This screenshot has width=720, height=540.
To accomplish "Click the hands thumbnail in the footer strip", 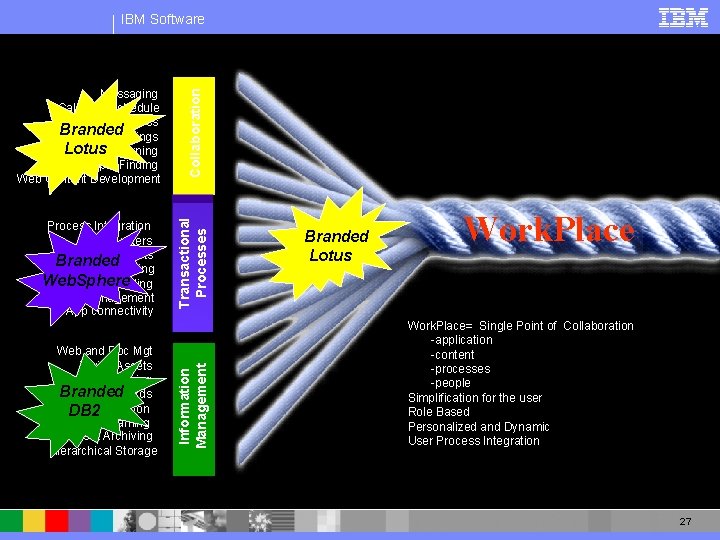I will [192, 521].
